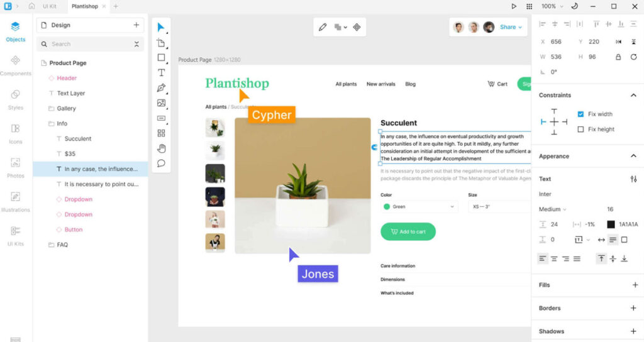This screenshot has width=644, height=342.
Task: Click the Share button
Action: [x=511, y=27]
